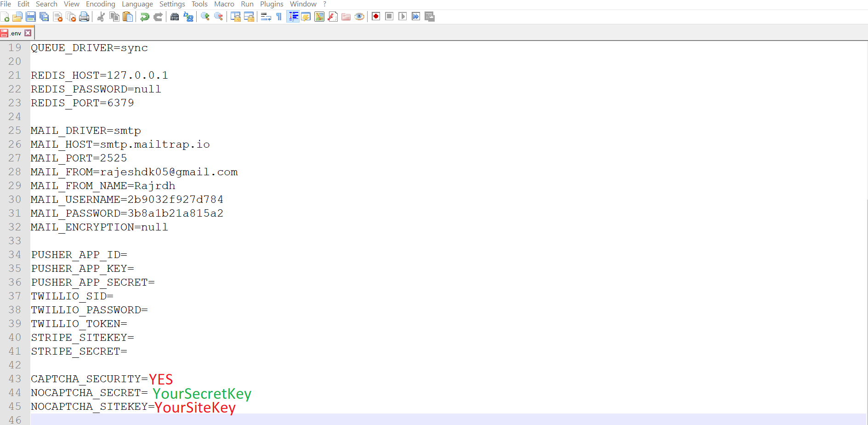Open the Settings menu
The height and width of the screenshot is (425, 868).
click(x=172, y=4)
